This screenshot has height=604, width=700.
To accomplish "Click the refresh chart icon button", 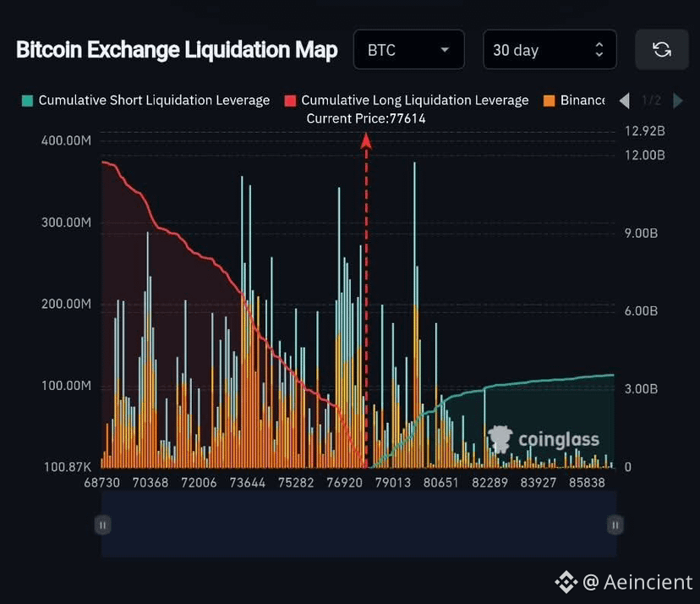I will [x=662, y=50].
